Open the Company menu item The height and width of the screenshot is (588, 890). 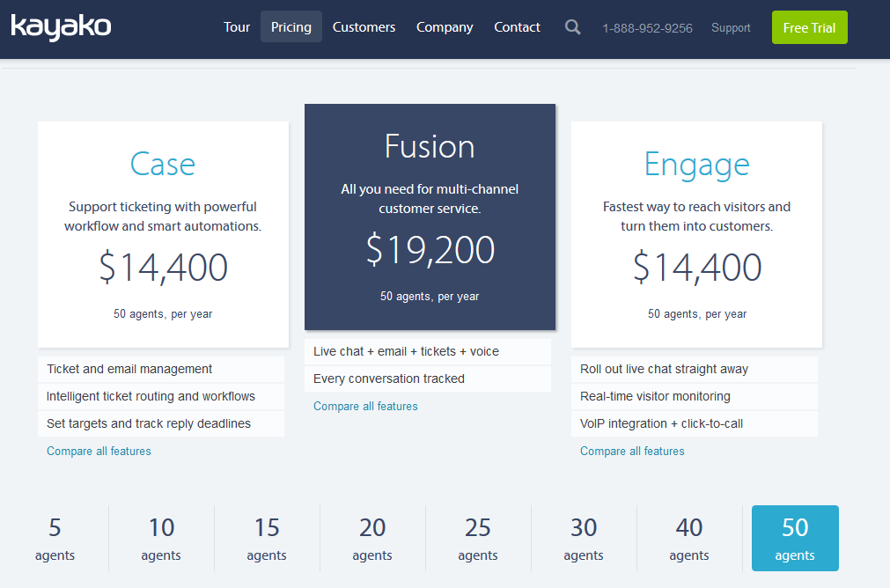(445, 26)
